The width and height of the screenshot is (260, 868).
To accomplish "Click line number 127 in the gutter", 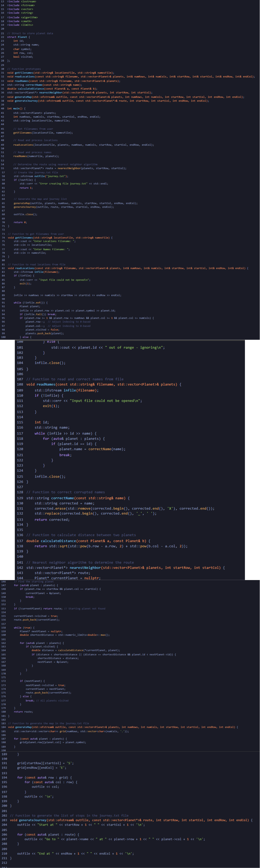I will (x=20, y=487).
